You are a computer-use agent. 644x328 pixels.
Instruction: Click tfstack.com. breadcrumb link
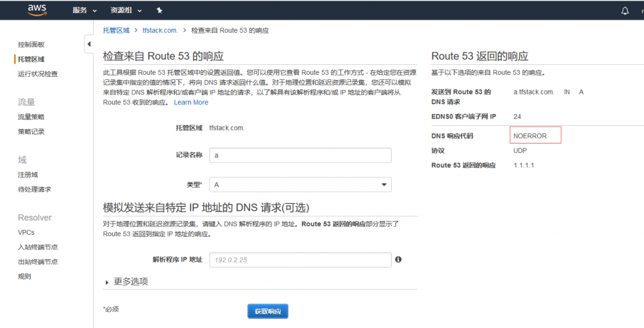160,30
